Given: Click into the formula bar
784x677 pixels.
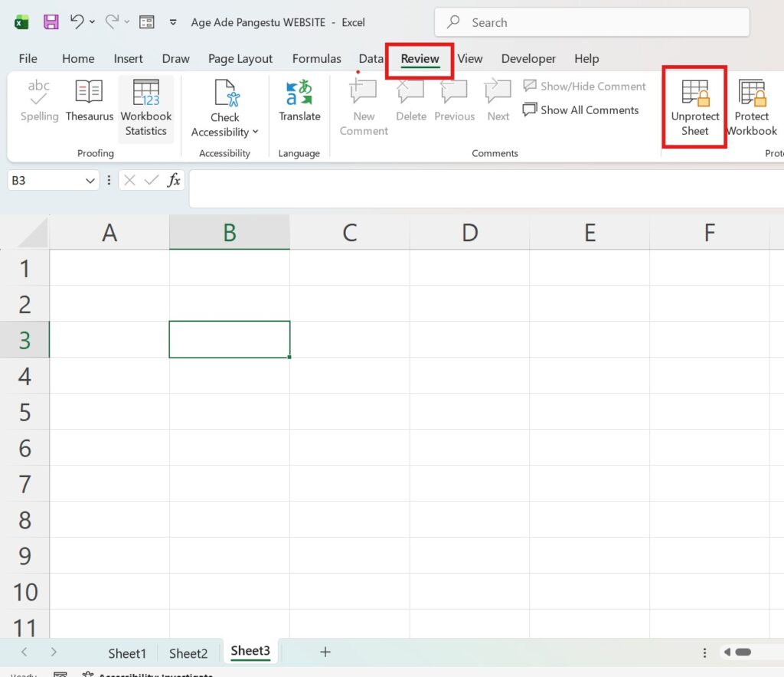Looking at the screenshot, I should click(x=486, y=188).
